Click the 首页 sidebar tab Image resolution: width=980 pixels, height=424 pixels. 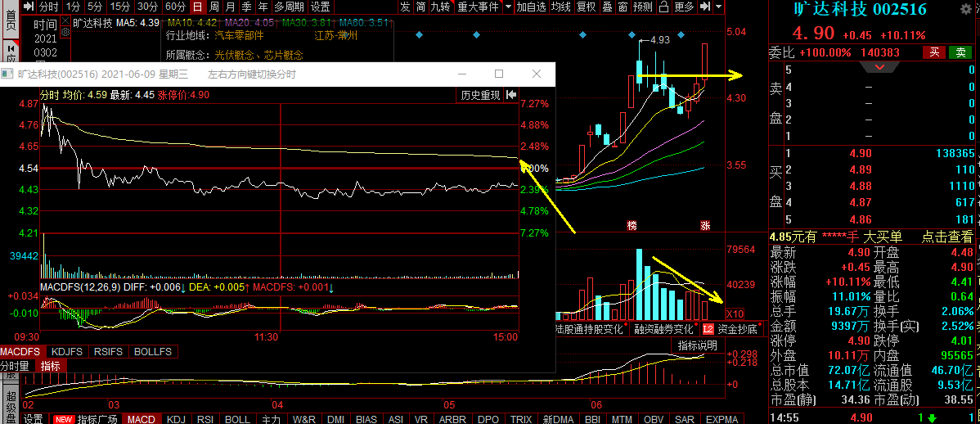9,18
